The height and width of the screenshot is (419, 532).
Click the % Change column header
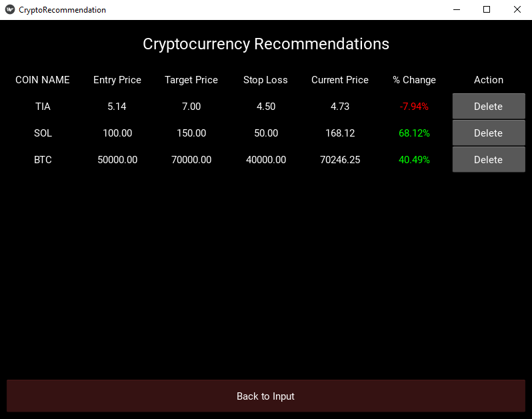(414, 80)
